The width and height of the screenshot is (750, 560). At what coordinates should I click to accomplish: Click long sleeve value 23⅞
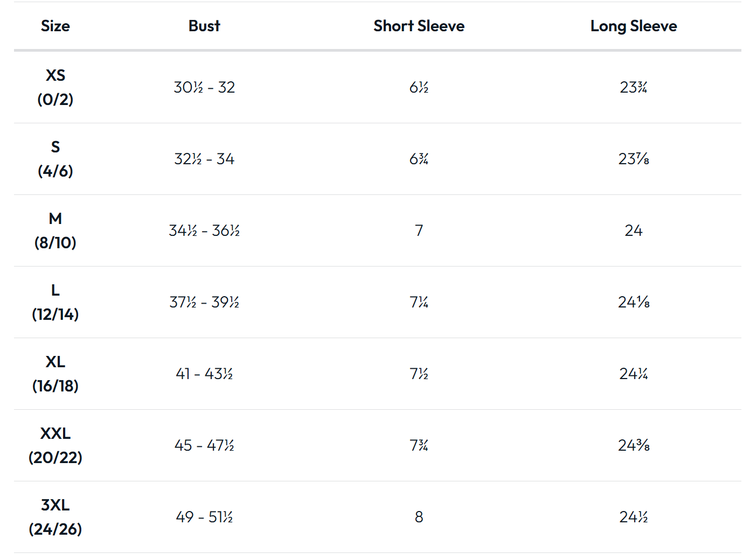(634, 159)
